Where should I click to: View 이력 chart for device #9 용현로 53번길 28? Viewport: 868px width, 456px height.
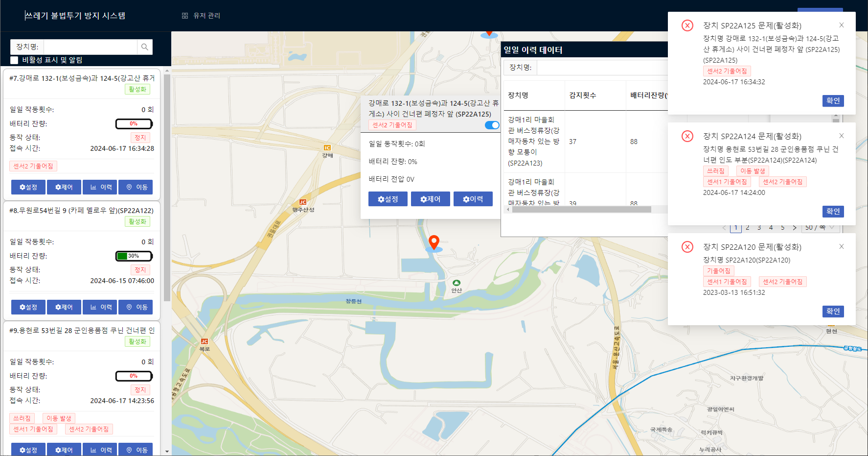tap(100, 449)
